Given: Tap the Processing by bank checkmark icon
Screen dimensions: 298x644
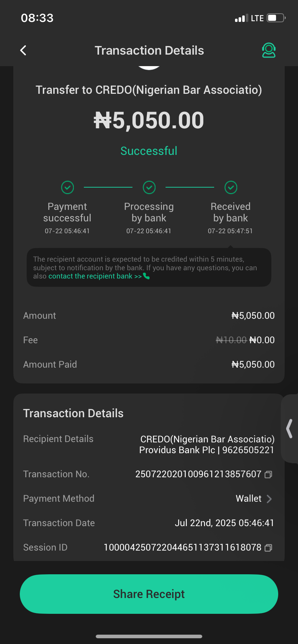Looking at the screenshot, I should click(x=149, y=187).
